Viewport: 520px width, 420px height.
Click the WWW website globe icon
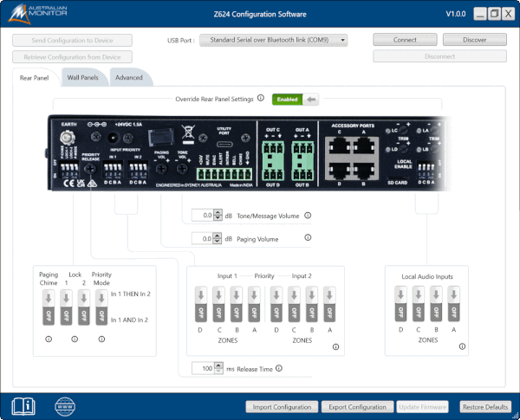[64, 404]
